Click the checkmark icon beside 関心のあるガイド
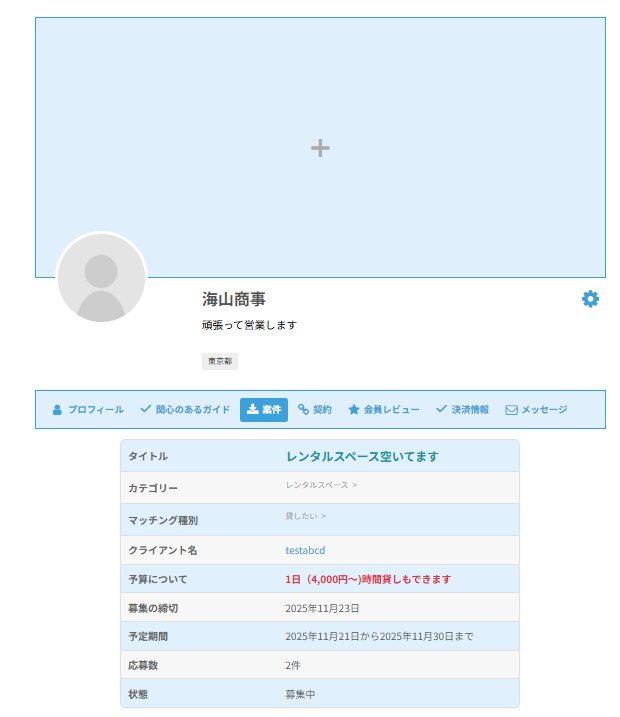The width and height of the screenshot is (620, 717). [146, 409]
